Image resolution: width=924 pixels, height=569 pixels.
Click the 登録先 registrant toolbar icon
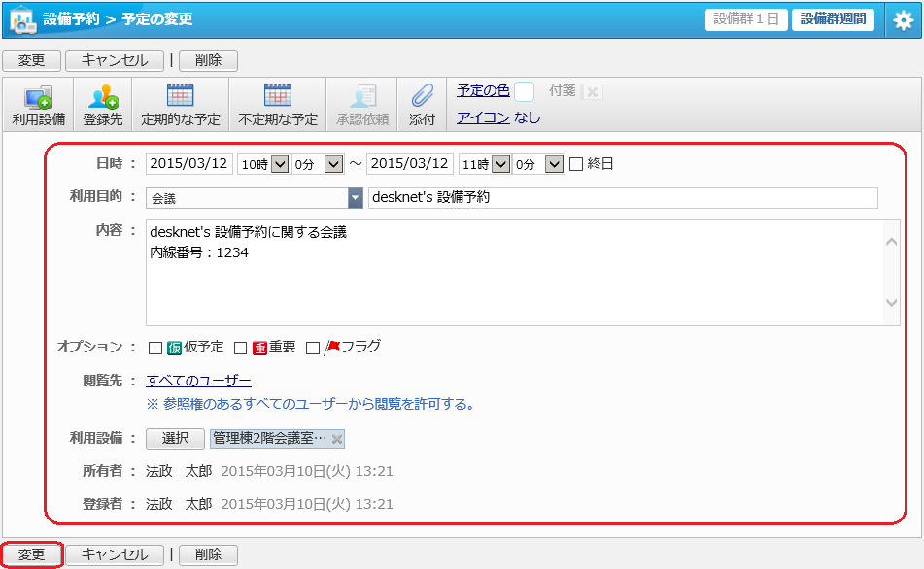[x=103, y=105]
